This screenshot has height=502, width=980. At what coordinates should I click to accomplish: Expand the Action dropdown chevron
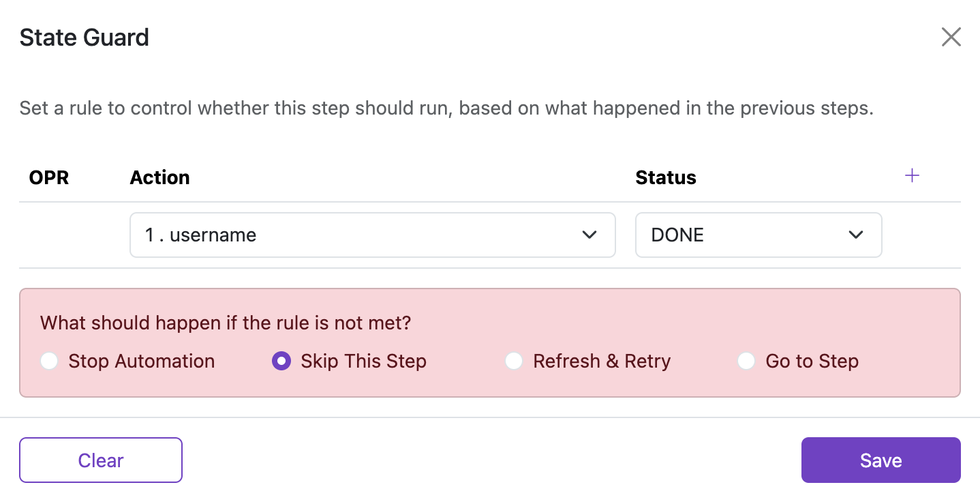589,235
